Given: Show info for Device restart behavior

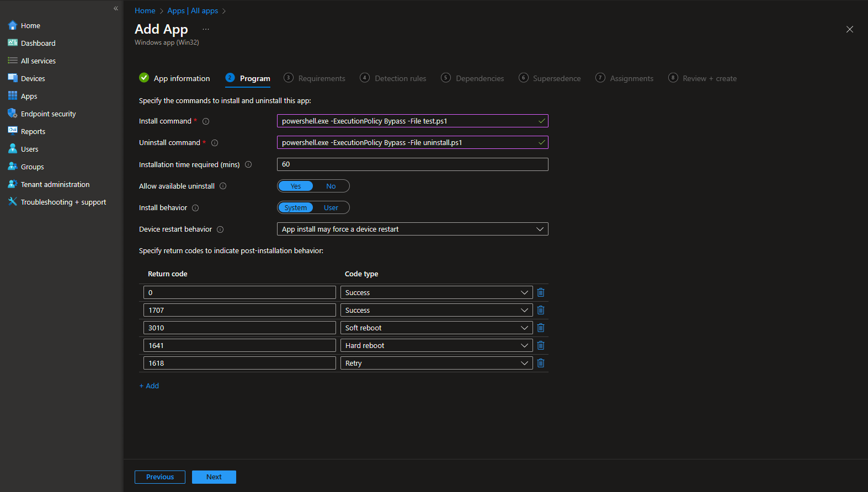Looking at the screenshot, I should tap(220, 229).
